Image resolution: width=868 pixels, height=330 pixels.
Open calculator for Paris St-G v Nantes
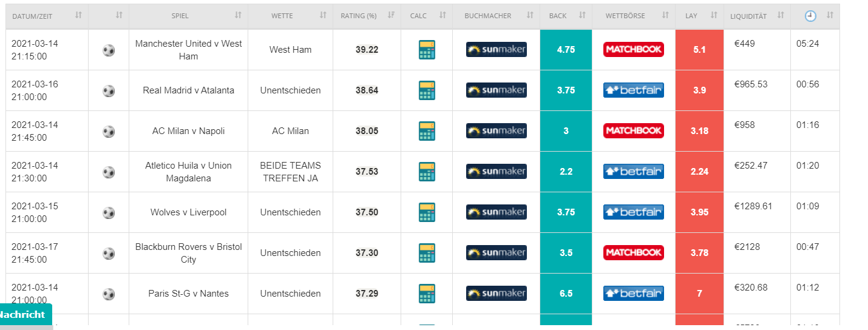(427, 294)
